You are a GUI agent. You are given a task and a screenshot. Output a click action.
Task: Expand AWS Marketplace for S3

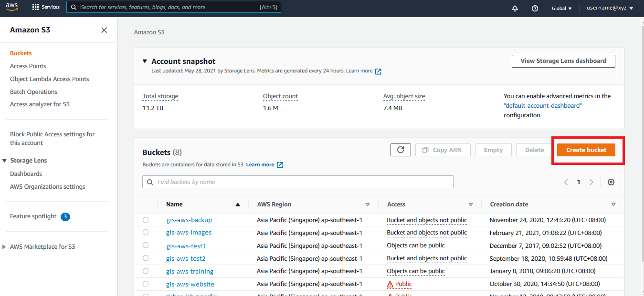(5, 247)
